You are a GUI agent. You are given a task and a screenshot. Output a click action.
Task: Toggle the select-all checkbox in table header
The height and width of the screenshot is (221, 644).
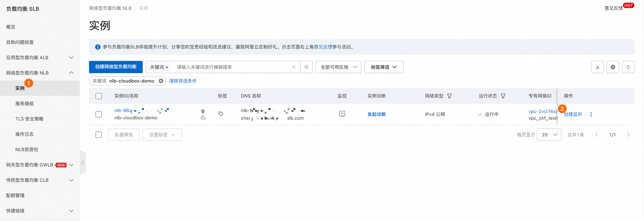[99, 96]
